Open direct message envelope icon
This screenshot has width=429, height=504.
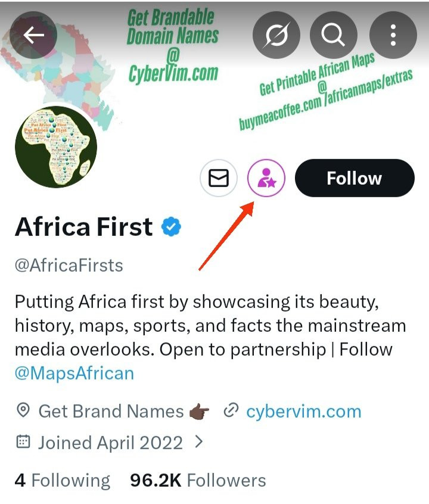pos(219,178)
